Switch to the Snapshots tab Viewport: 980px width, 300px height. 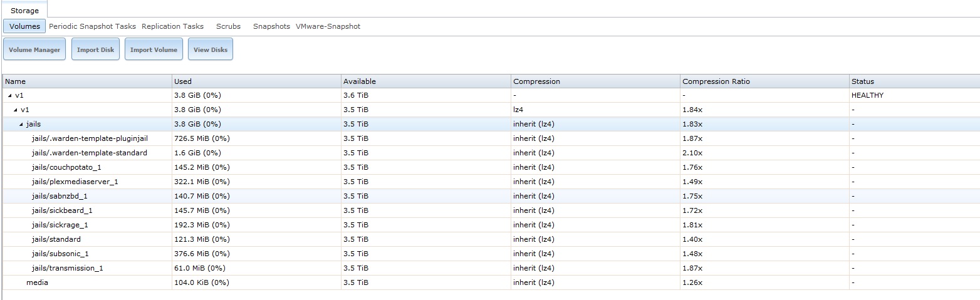(x=271, y=26)
